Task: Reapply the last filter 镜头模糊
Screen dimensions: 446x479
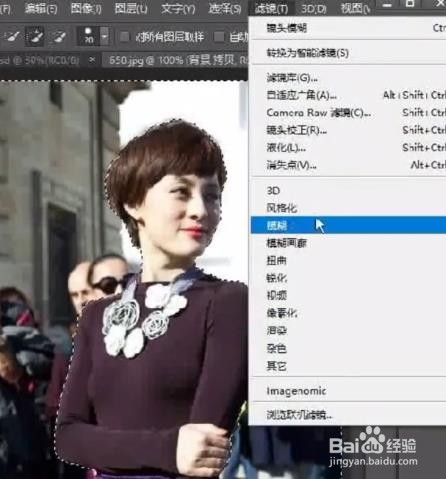Action: 348,28
